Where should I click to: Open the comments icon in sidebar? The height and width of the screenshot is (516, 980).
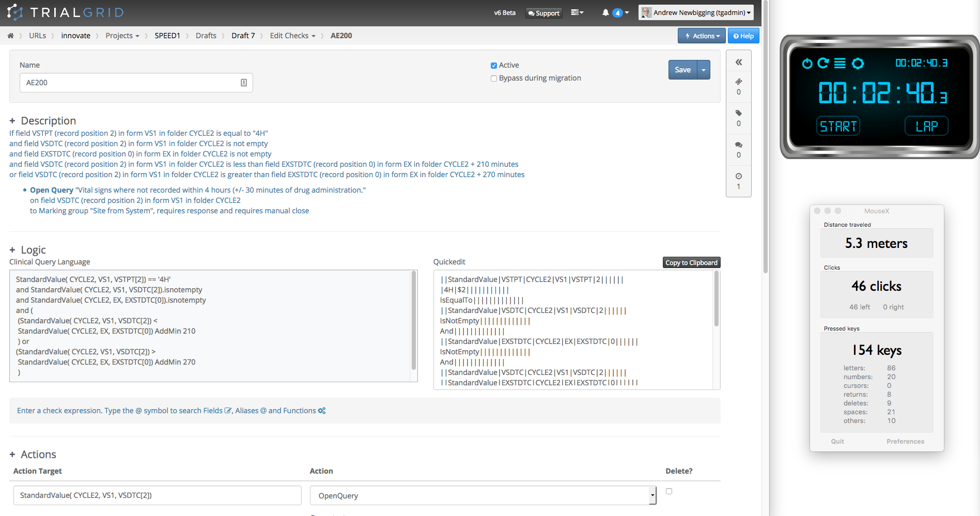click(738, 145)
